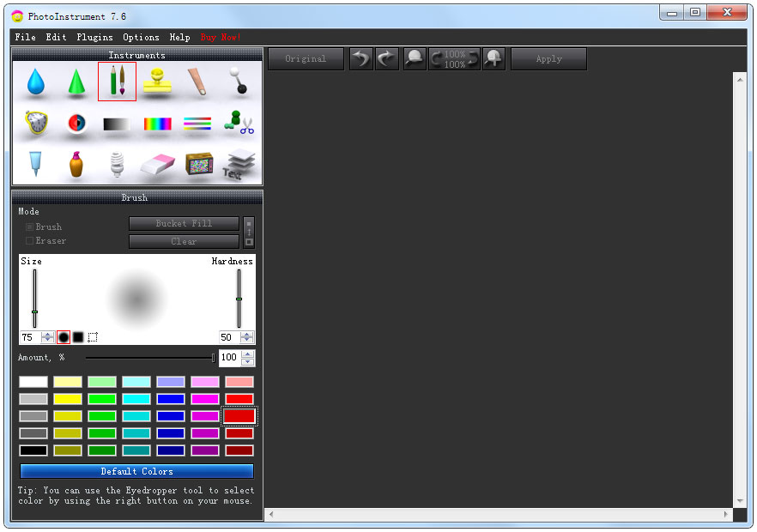Image resolution: width=757 pixels, height=532 pixels.
Task: Select the pencil and brush tool
Action: click(x=117, y=82)
